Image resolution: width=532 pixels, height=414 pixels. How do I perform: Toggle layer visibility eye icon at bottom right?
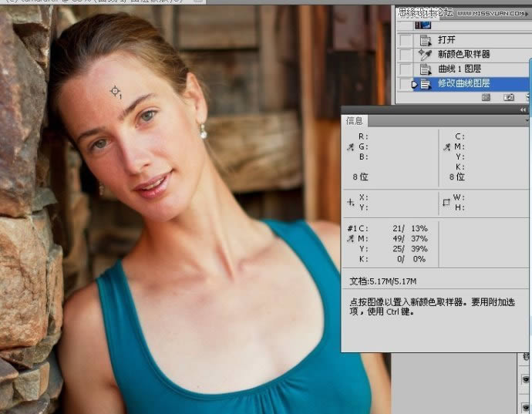click(x=526, y=379)
